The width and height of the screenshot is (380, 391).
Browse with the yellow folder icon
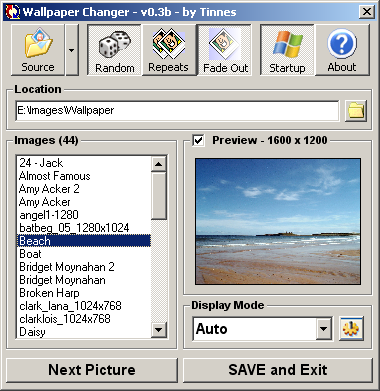[356, 111]
